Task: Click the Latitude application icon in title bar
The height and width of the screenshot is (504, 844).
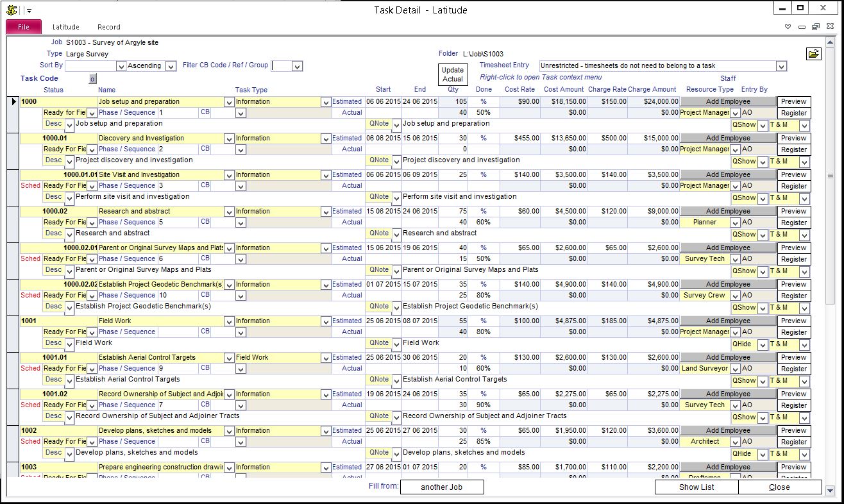Action: pyautogui.click(x=11, y=10)
